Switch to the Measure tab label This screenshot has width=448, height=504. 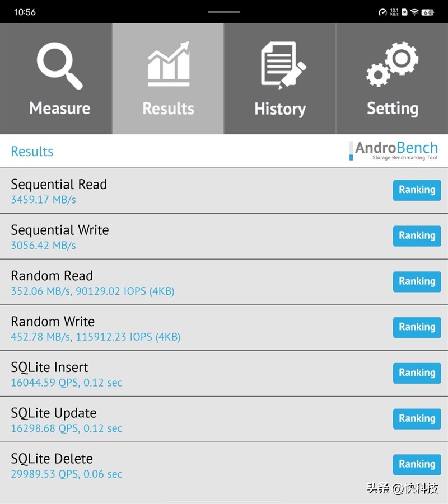click(59, 108)
